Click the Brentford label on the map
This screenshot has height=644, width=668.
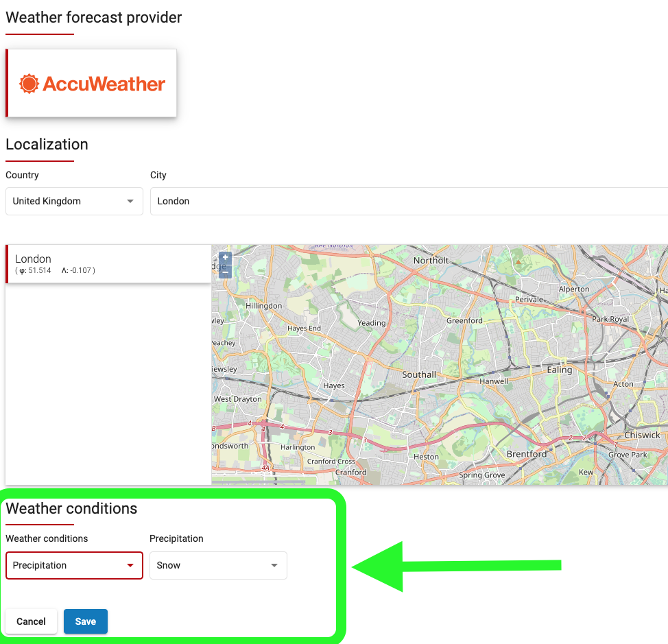(527, 454)
